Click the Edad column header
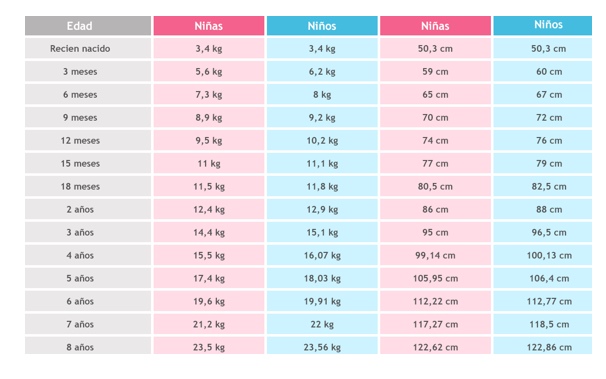 click(88, 26)
